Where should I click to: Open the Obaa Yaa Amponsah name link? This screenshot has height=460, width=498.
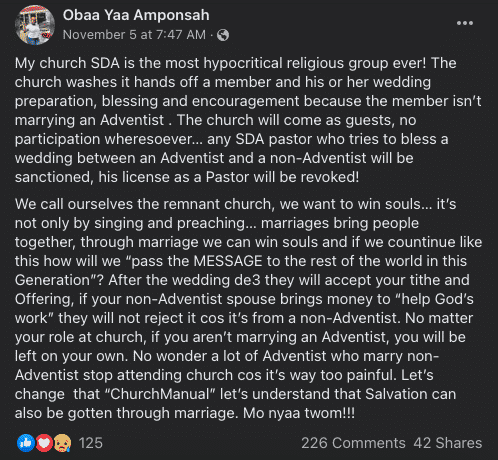(x=136, y=15)
